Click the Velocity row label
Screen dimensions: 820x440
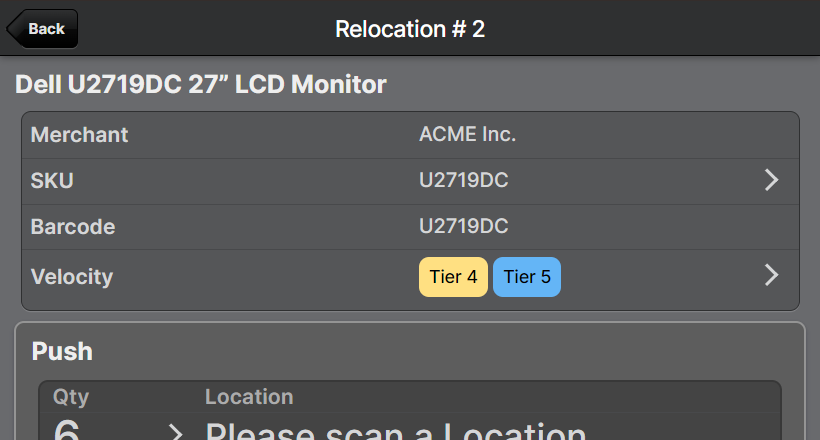point(72,276)
